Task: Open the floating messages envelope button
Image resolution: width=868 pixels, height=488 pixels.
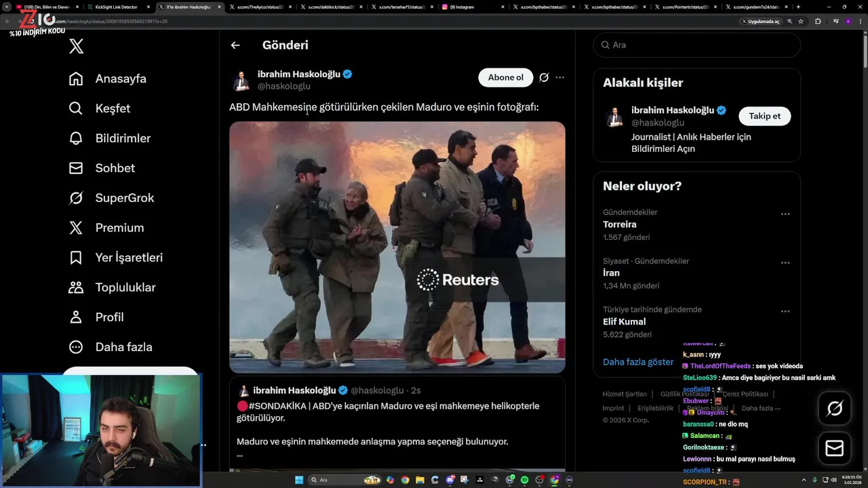Action: coord(835,448)
